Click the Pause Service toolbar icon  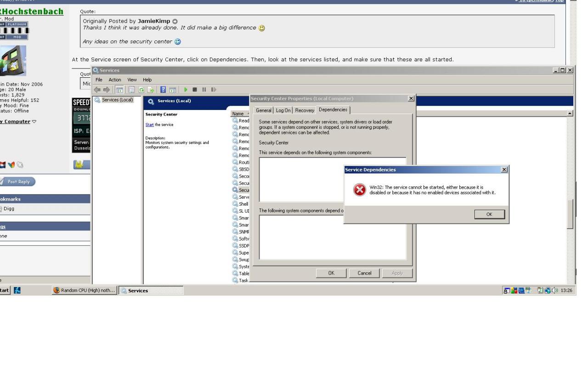(204, 90)
